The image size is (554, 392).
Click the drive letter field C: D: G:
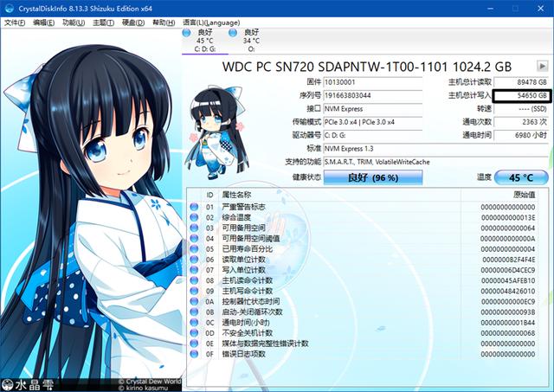point(373,135)
